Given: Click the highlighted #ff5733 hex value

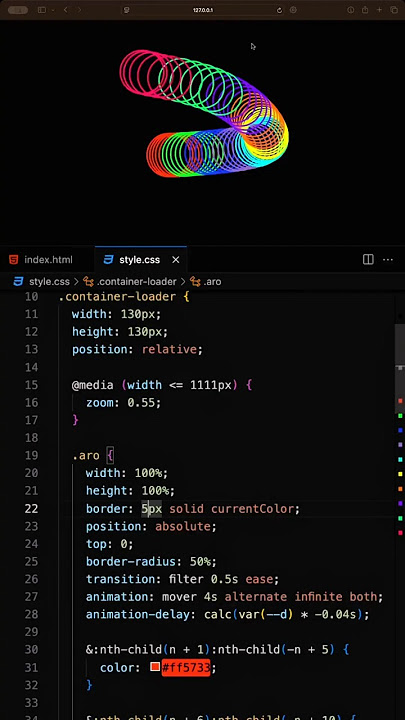Looking at the screenshot, I should pos(186,667).
